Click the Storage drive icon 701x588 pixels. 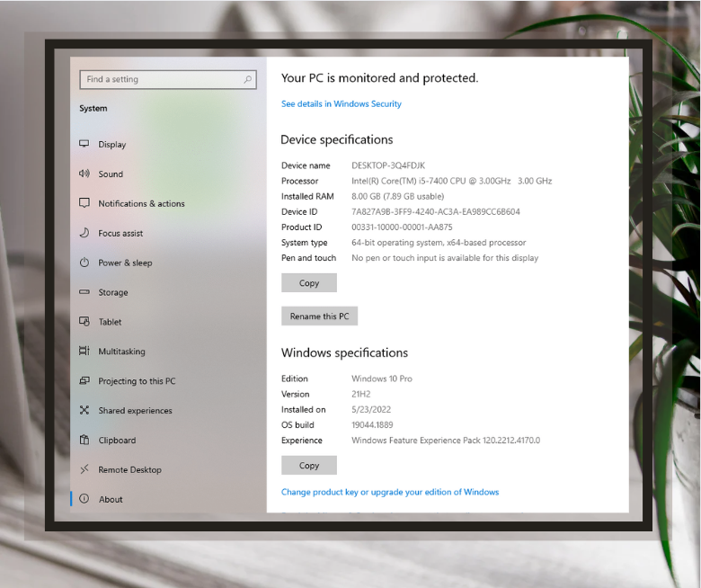tap(84, 292)
